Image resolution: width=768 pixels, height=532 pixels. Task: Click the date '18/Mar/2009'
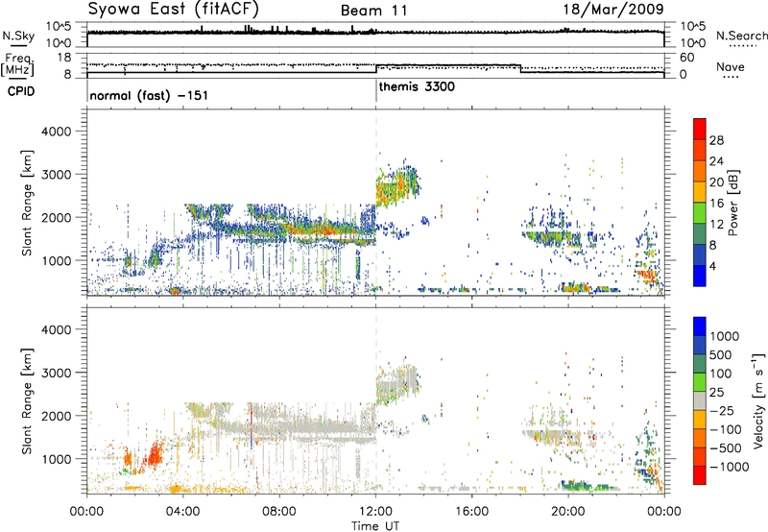tap(613, 9)
